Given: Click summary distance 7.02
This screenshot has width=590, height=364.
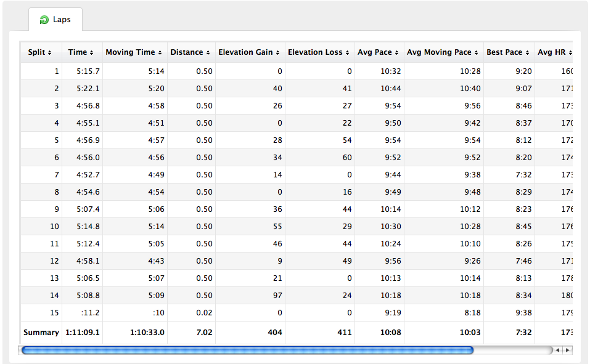Looking at the screenshot, I should tap(204, 333).
